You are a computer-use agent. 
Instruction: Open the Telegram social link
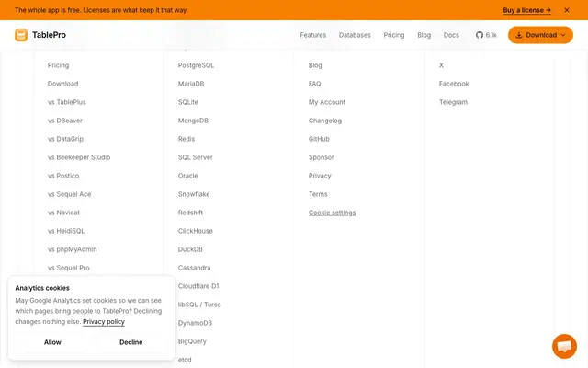click(x=453, y=102)
